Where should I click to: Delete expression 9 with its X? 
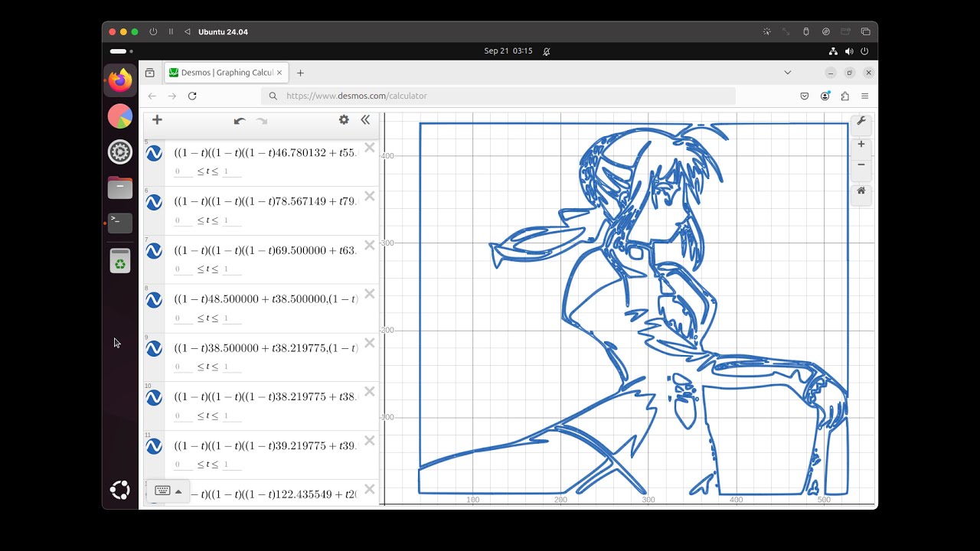tap(370, 343)
